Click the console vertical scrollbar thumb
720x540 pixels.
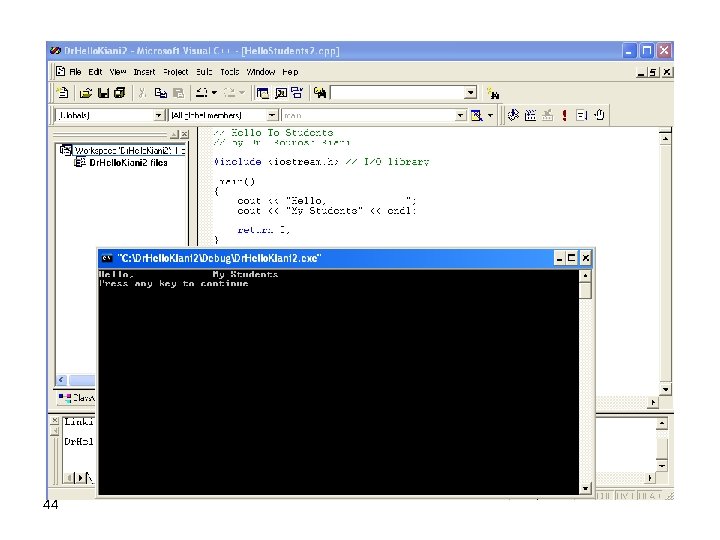point(585,290)
